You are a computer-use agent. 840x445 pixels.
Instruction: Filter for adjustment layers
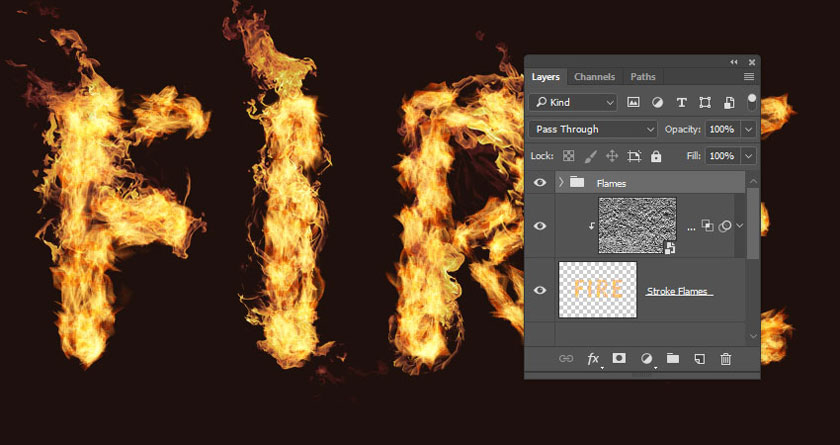(x=657, y=102)
